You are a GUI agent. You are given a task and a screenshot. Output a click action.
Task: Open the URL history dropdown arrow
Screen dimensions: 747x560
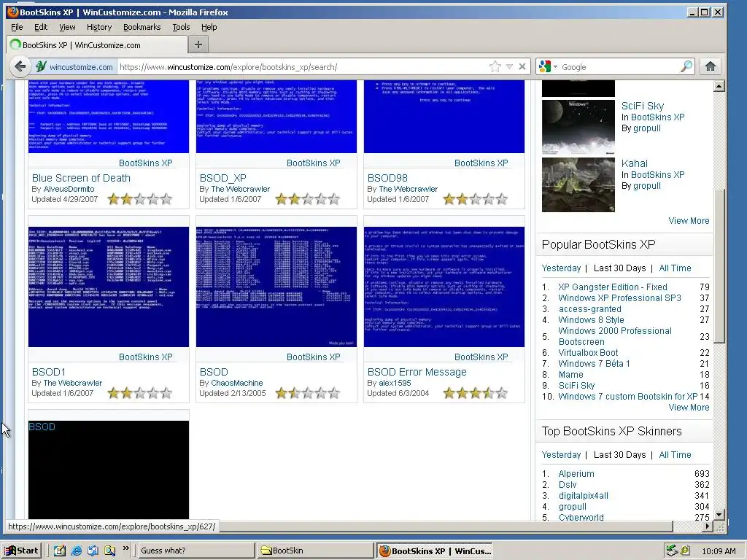(509, 66)
